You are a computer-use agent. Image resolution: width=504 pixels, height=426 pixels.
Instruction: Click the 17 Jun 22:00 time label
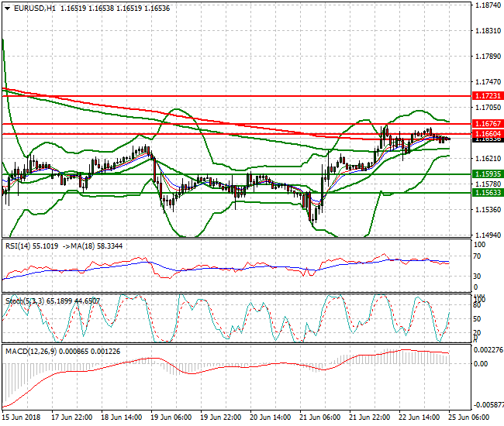(71, 417)
